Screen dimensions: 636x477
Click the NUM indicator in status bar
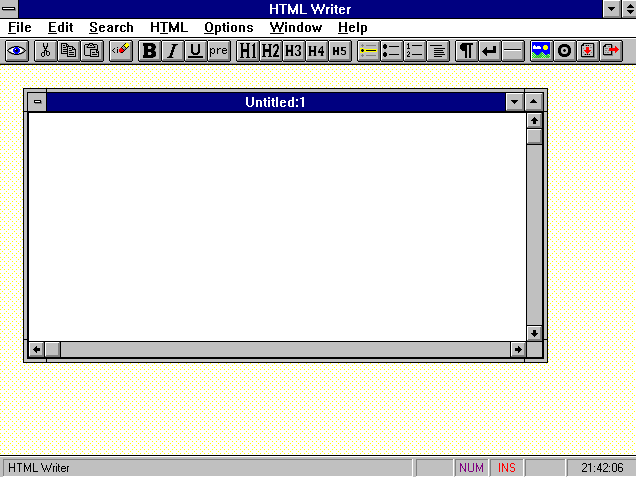471,468
